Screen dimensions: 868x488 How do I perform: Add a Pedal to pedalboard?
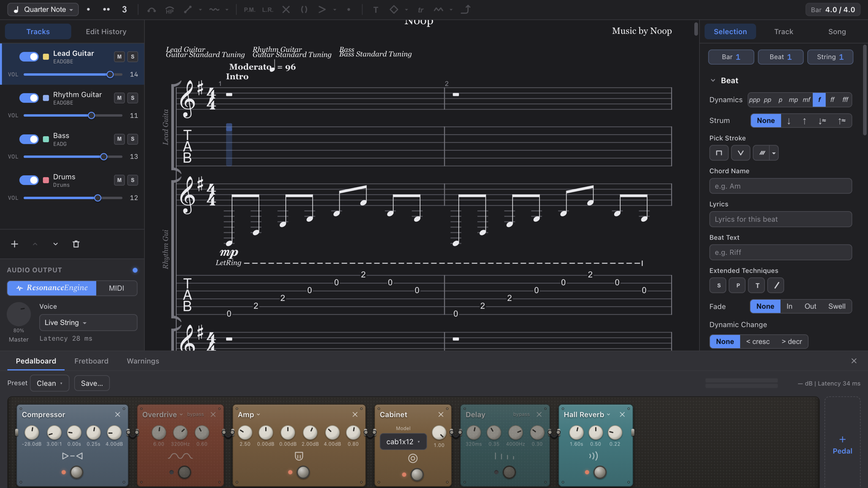(843, 445)
